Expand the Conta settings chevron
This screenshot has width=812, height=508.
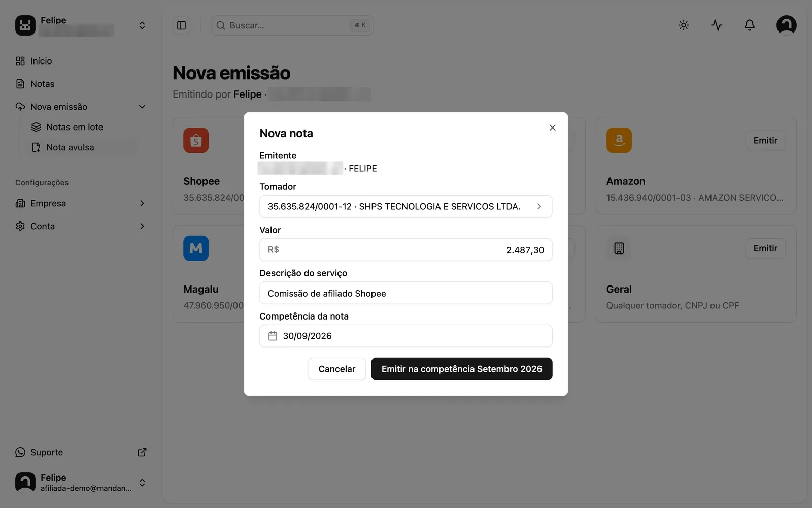[142, 226]
